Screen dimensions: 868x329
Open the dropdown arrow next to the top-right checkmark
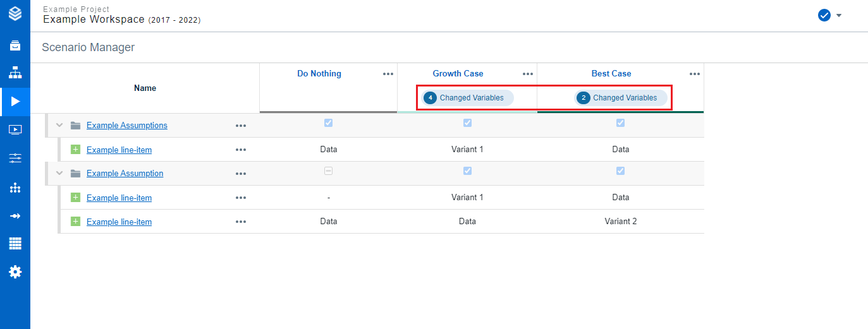(x=839, y=15)
